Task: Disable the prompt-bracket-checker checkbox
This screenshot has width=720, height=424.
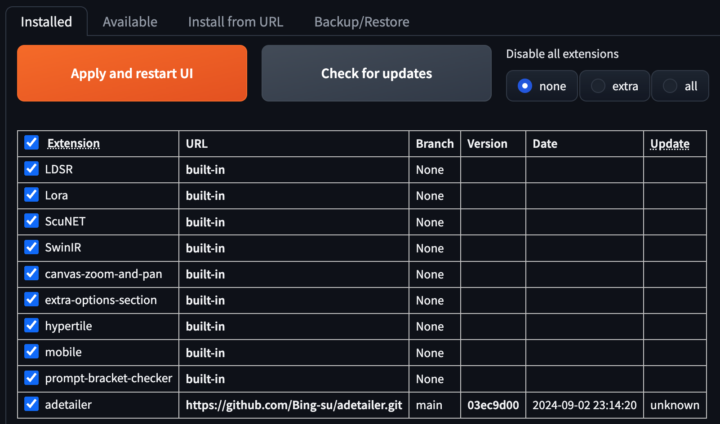Action: click(x=31, y=378)
